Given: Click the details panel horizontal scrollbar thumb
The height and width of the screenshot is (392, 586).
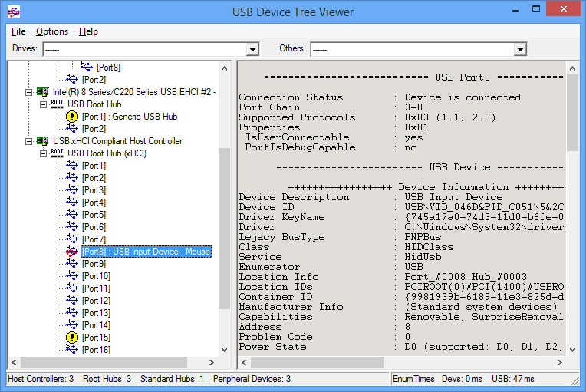Looking at the screenshot, I should click(x=317, y=363).
